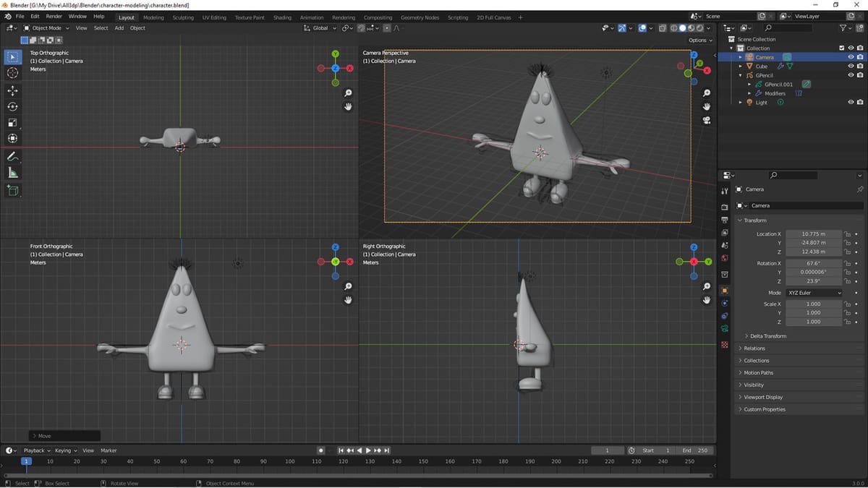868x488 pixels.
Task: Expand the Cube item in outliner
Action: [740, 67]
